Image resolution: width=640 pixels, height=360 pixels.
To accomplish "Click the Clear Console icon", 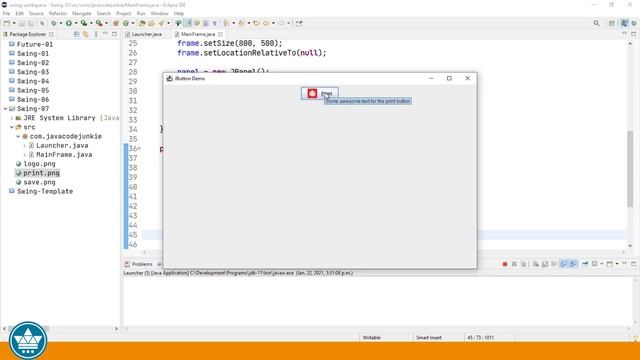I will [535, 264].
